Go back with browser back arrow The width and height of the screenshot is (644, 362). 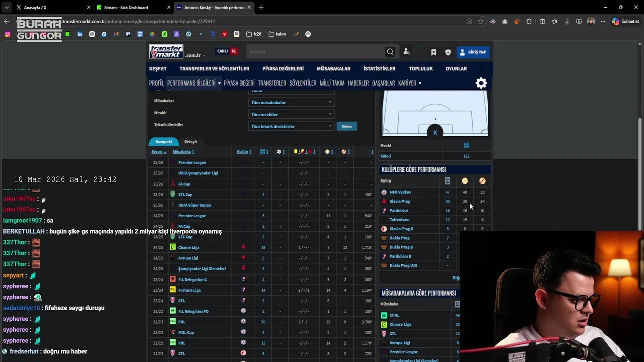click(x=7, y=21)
